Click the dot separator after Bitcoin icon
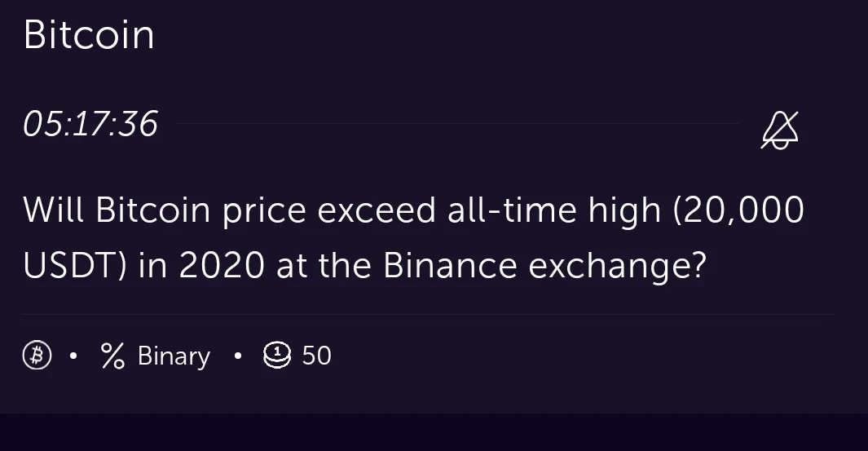This screenshot has height=451, width=868. [73, 356]
